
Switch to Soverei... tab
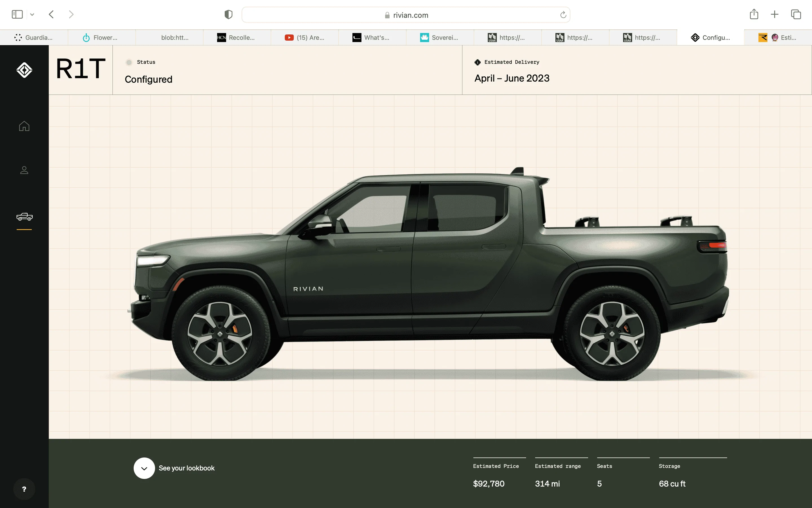click(440, 38)
